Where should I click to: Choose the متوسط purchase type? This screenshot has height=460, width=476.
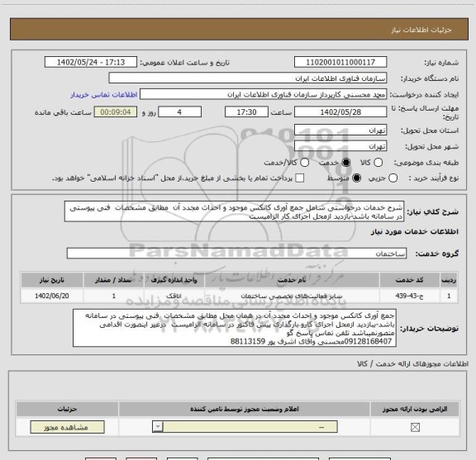(x=356, y=178)
